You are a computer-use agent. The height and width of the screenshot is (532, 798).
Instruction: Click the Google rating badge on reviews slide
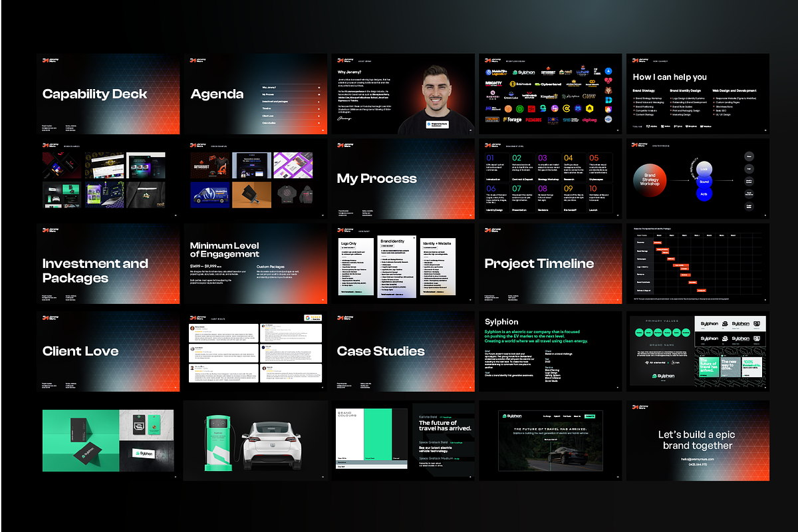[312, 319]
